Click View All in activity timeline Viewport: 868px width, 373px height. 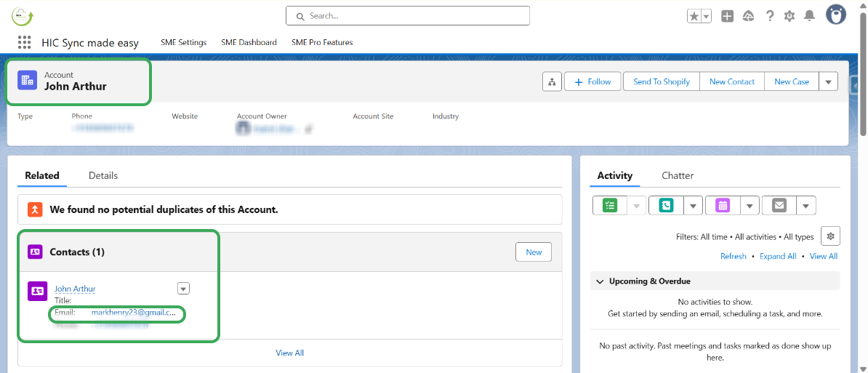823,256
